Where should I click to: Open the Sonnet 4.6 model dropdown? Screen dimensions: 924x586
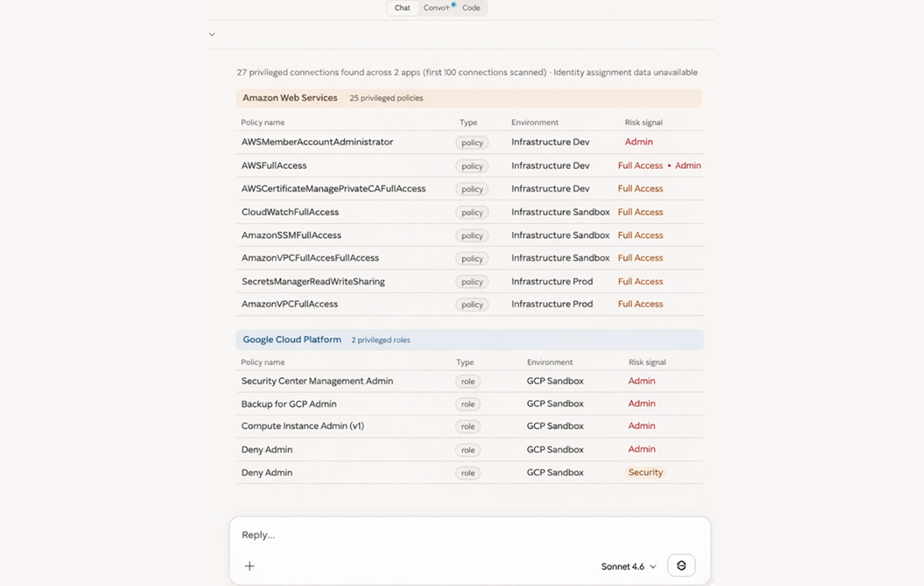[628, 566]
